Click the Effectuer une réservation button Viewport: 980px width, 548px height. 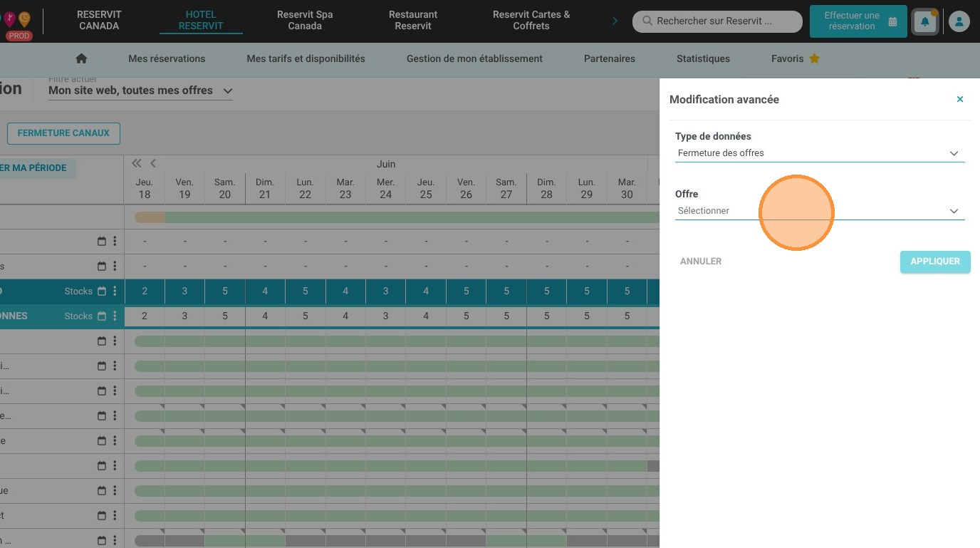click(x=858, y=21)
